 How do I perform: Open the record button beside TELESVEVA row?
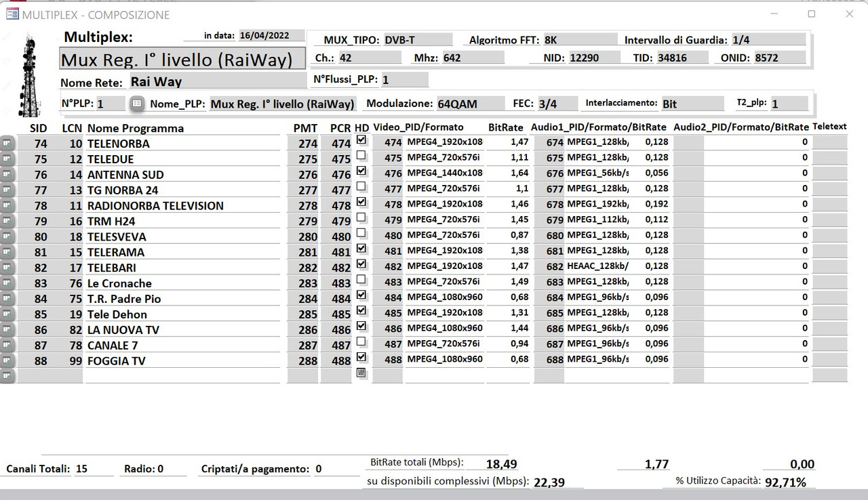click(7, 236)
